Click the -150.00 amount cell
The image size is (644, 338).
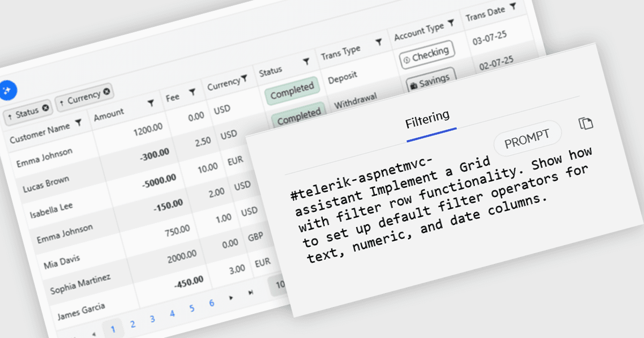(x=168, y=205)
